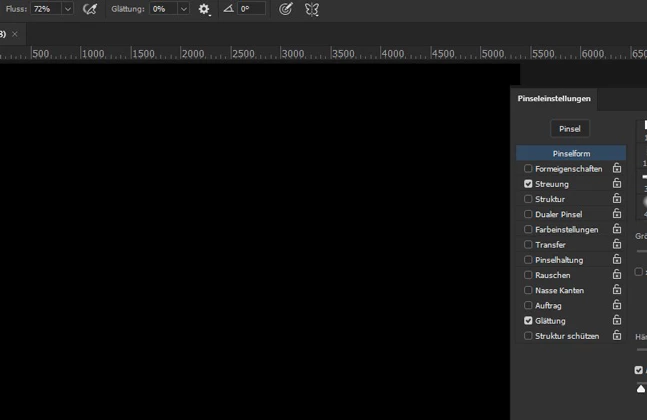Enable the Pinselhaltung checkbox

[528, 260]
